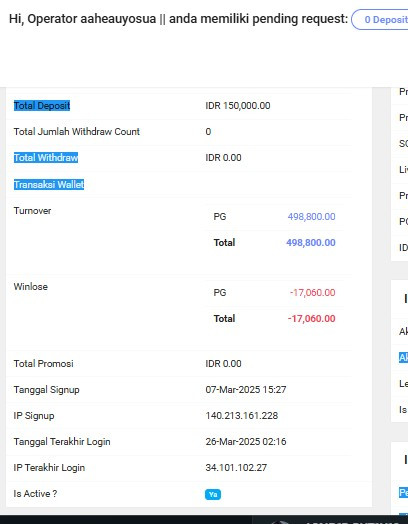The image size is (408, 524).
Task: Select signup date 07-Mar-2025 15:27
Action: pos(246,390)
